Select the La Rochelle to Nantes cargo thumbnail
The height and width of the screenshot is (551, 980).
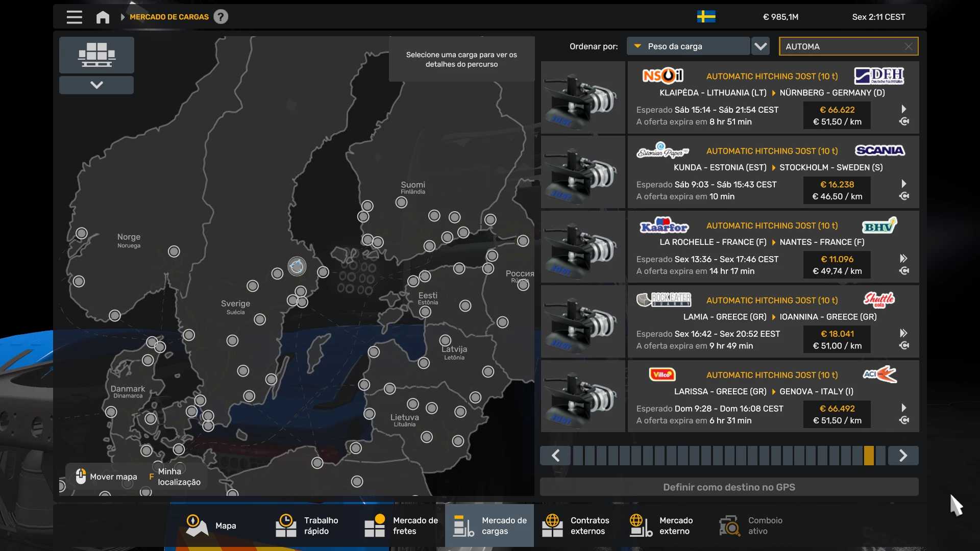click(x=583, y=247)
